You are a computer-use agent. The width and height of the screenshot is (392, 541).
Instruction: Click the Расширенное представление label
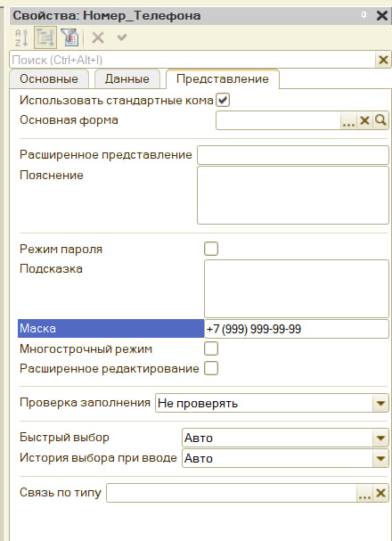coord(106,154)
